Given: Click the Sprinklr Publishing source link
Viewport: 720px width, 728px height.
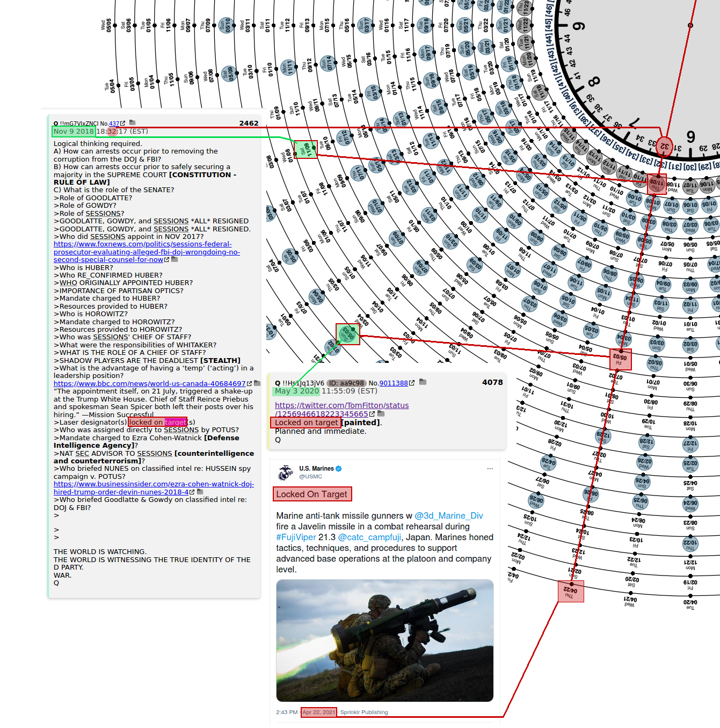Looking at the screenshot, I should [x=364, y=712].
